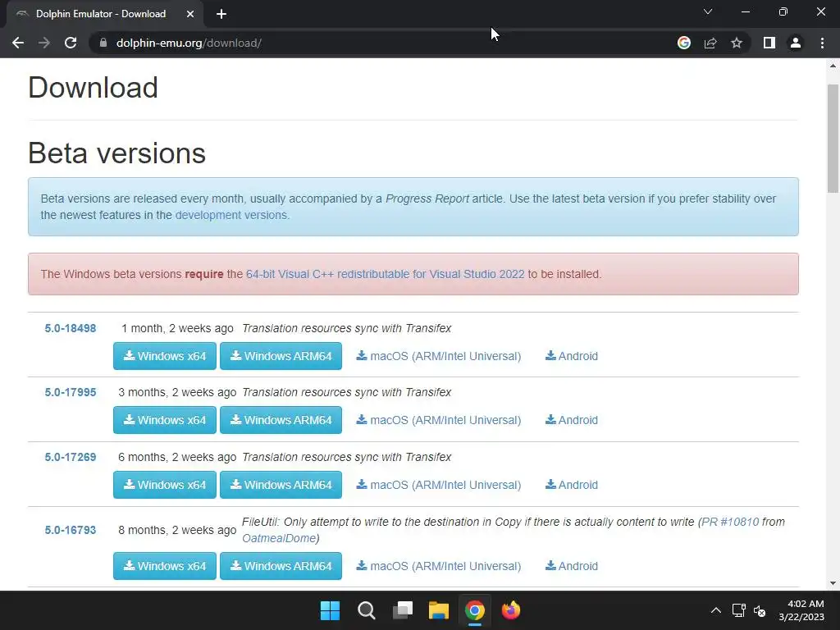Click the scrollbar down arrow
Viewport: 840px width, 630px height.
tap(833, 583)
